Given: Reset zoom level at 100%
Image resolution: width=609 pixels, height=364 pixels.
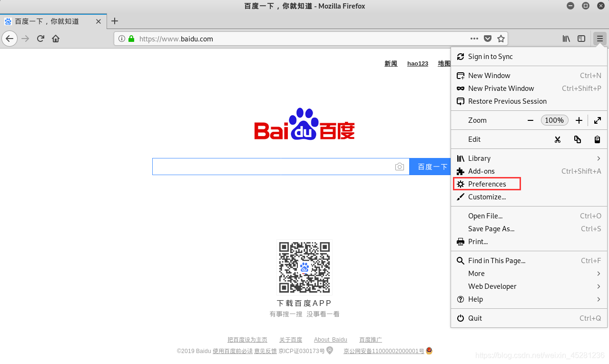Looking at the screenshot, I should (554, 120).
